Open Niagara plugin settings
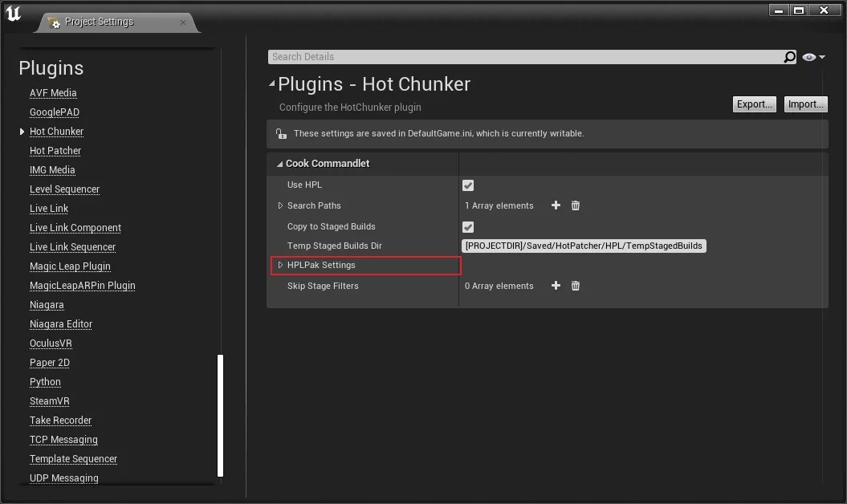 (x=47, y=305)
